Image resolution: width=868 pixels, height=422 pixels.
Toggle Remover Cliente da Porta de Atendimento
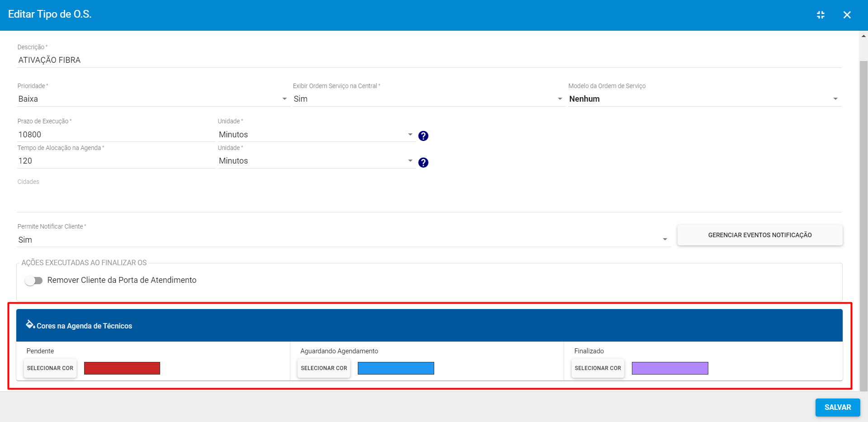click(34, 281)
